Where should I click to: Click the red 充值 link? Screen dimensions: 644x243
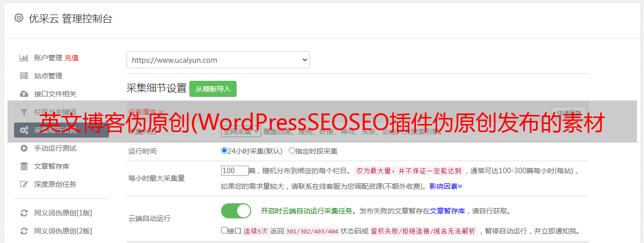click(71, 58)
